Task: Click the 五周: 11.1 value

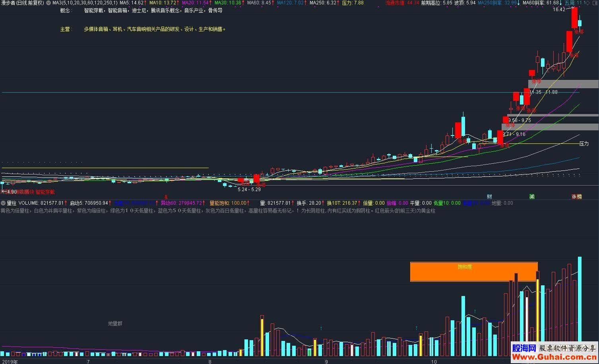Action: pos(575,3)
